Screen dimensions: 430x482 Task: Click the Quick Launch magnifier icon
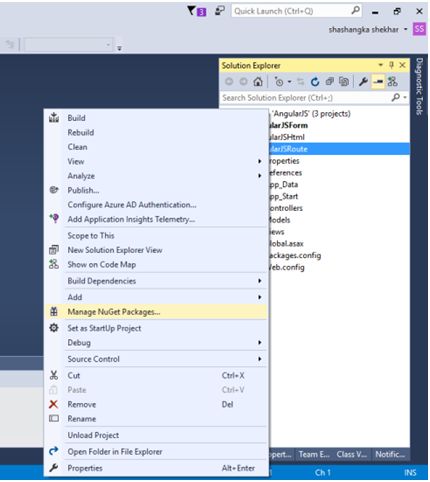(x=356, y=11)
